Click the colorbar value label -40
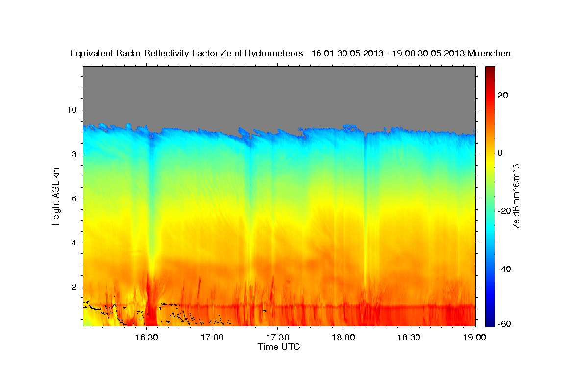This screenshot has width=588, height=392. 503,269
